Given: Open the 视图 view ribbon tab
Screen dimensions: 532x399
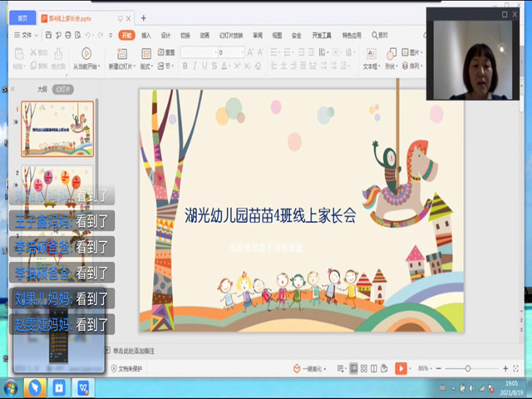Looking at the screenshot, I should click(276, 35).
